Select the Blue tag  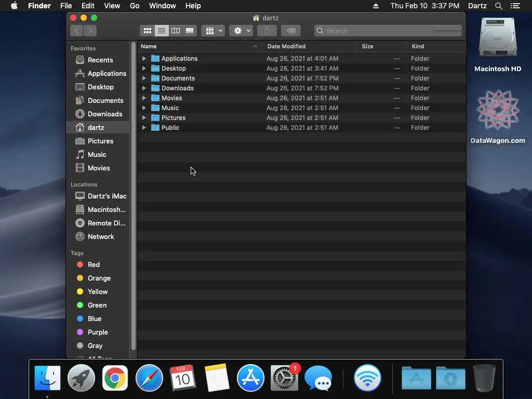coord(98,319)
